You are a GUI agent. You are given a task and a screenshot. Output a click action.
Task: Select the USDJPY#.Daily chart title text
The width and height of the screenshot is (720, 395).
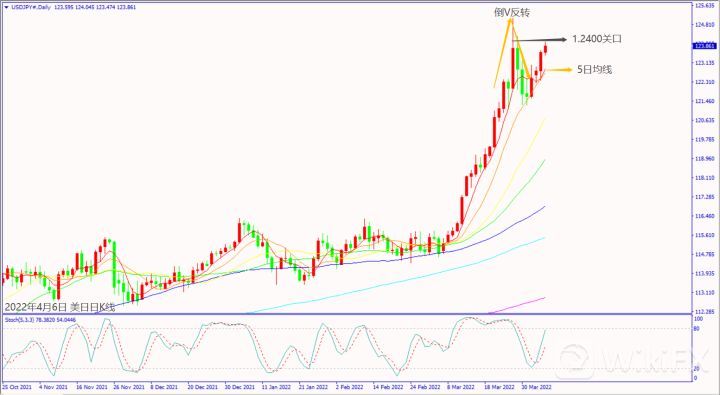click(x=31, y=7)
